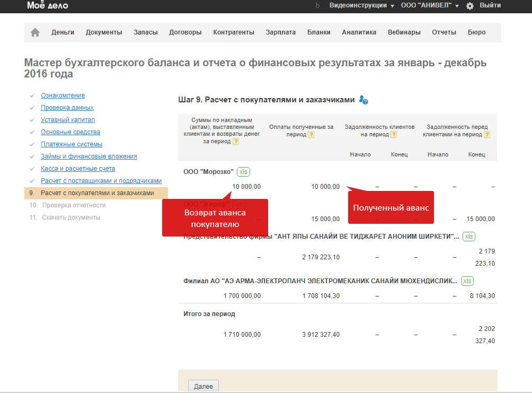The height and width of the screenshot is (393, 532).
Task: Click the 2 179 223,10 payment value
Action: 321,257
